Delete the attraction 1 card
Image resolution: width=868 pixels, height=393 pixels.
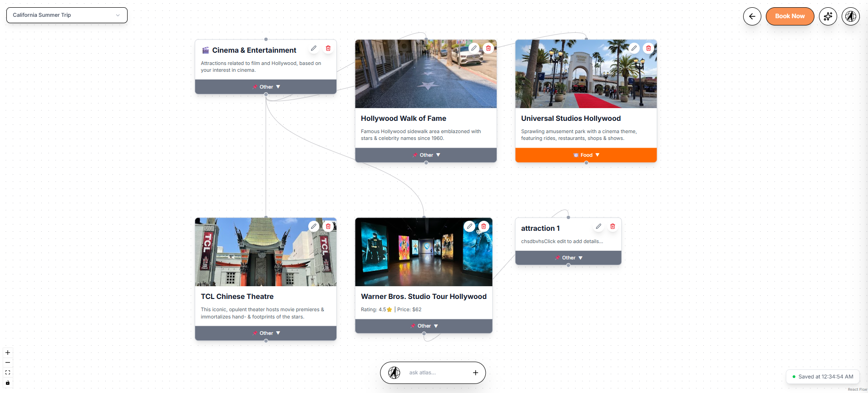[x=613, y=226]
